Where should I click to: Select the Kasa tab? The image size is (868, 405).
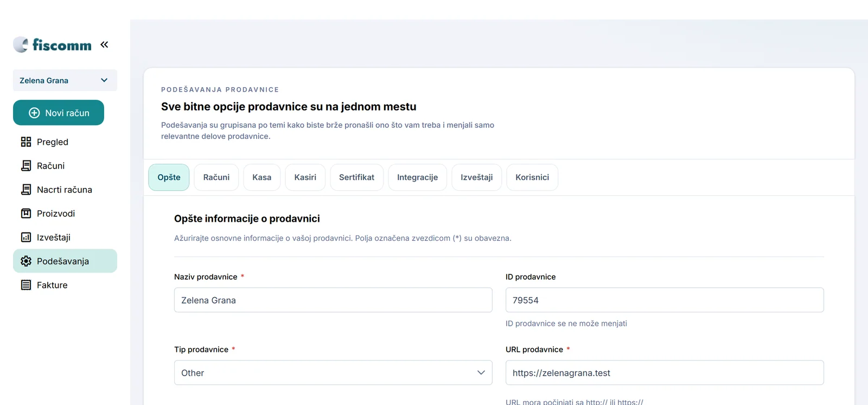[x=262, y=177]
